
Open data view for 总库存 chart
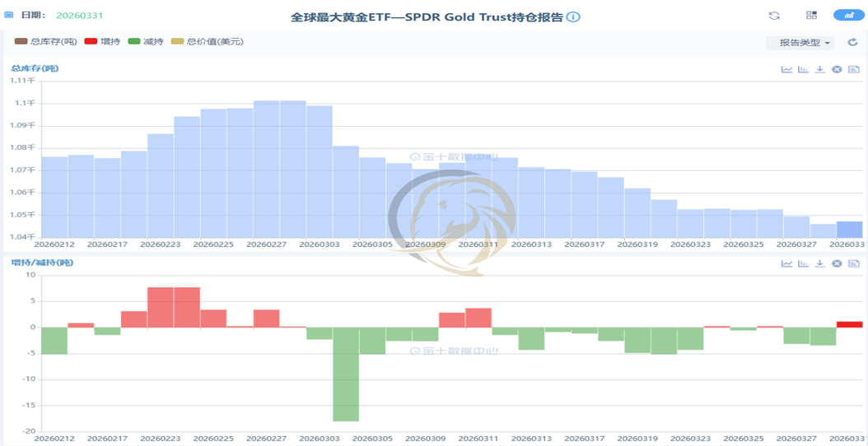tap(854, 69)
